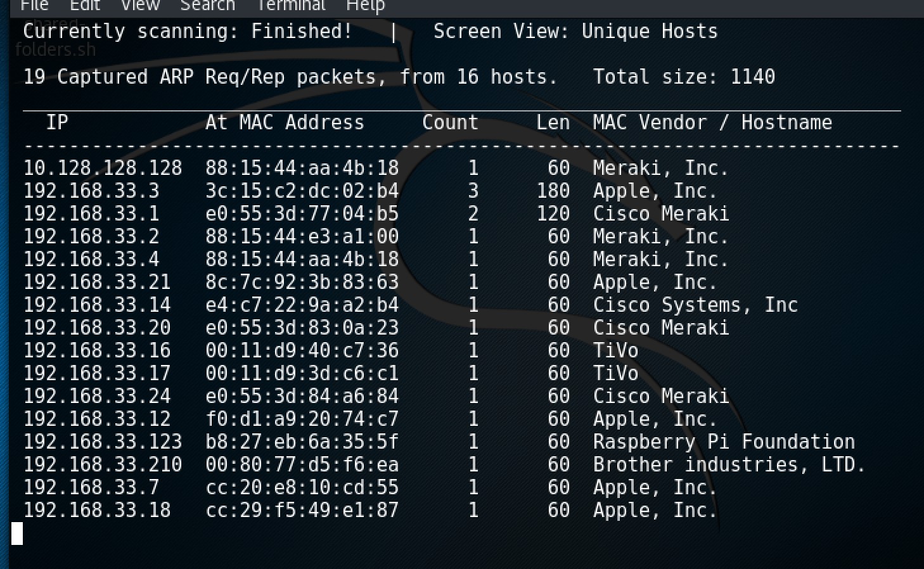Click the 'At MAC Address' column header
924x569 pixels.
pyautogui.click(x=285, y=122)
